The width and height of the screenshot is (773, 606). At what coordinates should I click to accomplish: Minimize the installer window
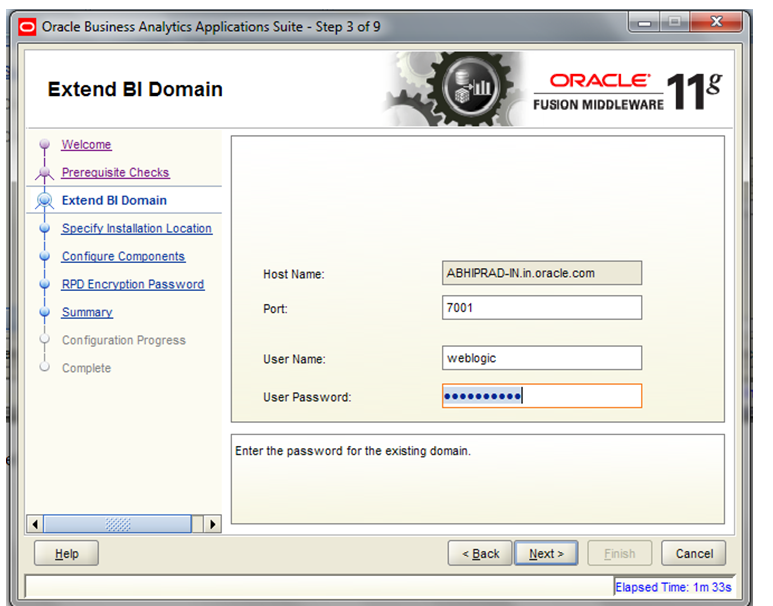[644, 22]
